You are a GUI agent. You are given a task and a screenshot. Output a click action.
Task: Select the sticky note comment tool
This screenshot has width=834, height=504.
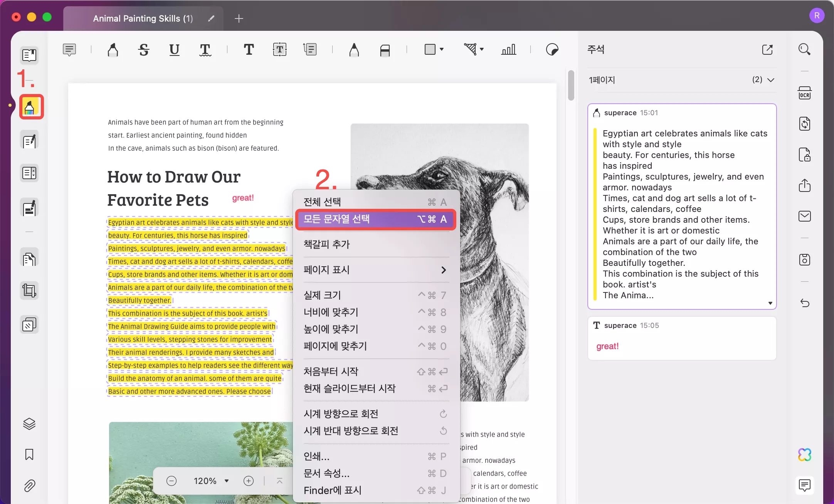[x=69, y=50]
